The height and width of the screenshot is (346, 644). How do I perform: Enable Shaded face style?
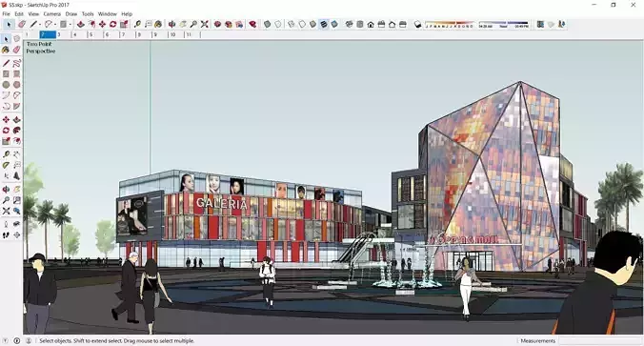click(313, 24)
